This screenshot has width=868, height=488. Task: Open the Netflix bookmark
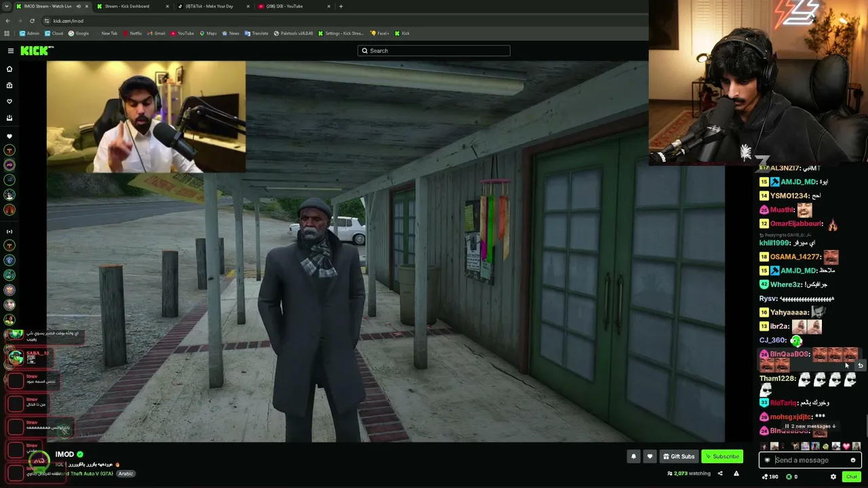click(x=133, y=33)
